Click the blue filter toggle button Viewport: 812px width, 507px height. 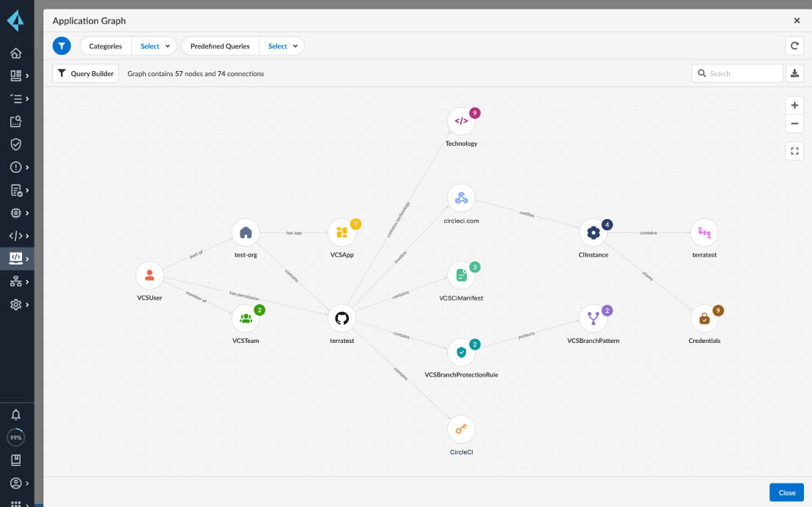[x=62, y=45]
